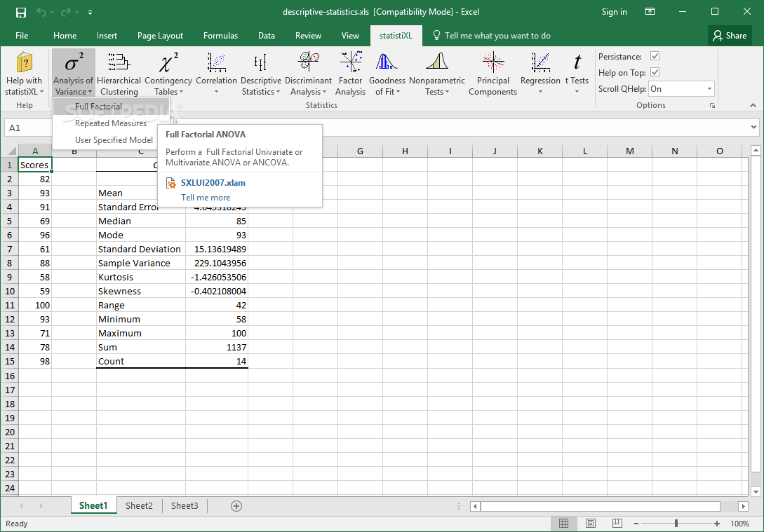Expand the formula bar chevron

(x=753, y=128)
